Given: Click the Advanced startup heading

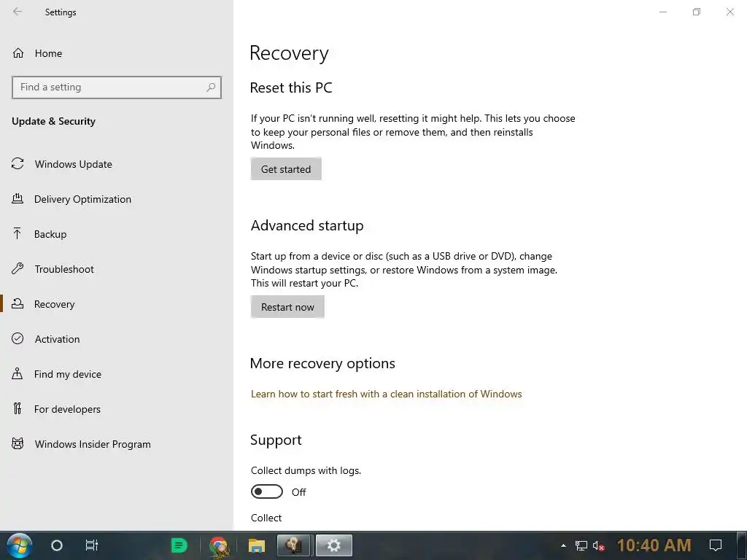Looking at the screenshot, I should point(307,225).
